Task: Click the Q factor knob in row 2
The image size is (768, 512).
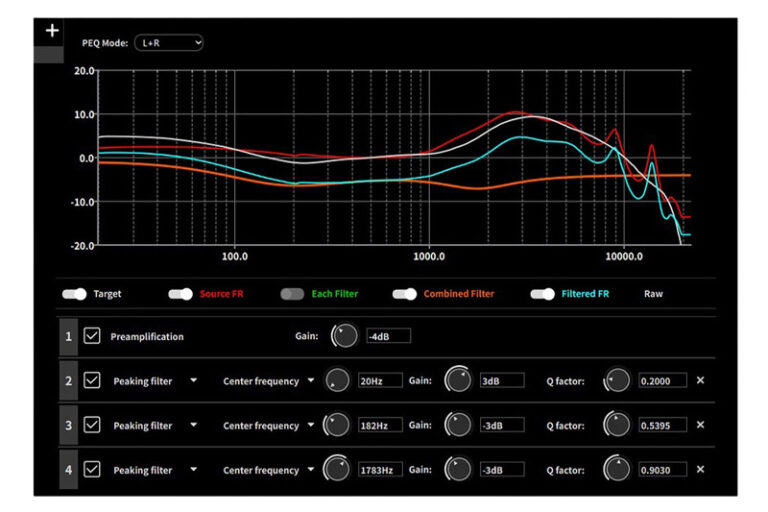Action: (x=617, y=381)
